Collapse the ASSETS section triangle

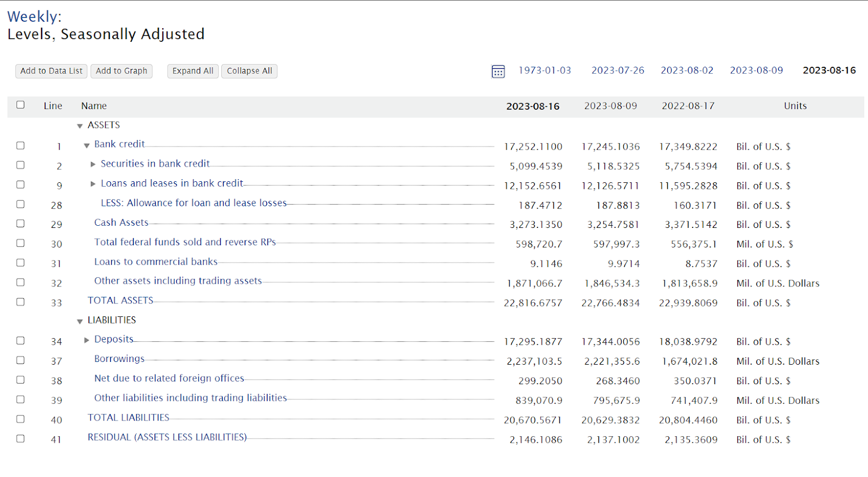point(80,126)
